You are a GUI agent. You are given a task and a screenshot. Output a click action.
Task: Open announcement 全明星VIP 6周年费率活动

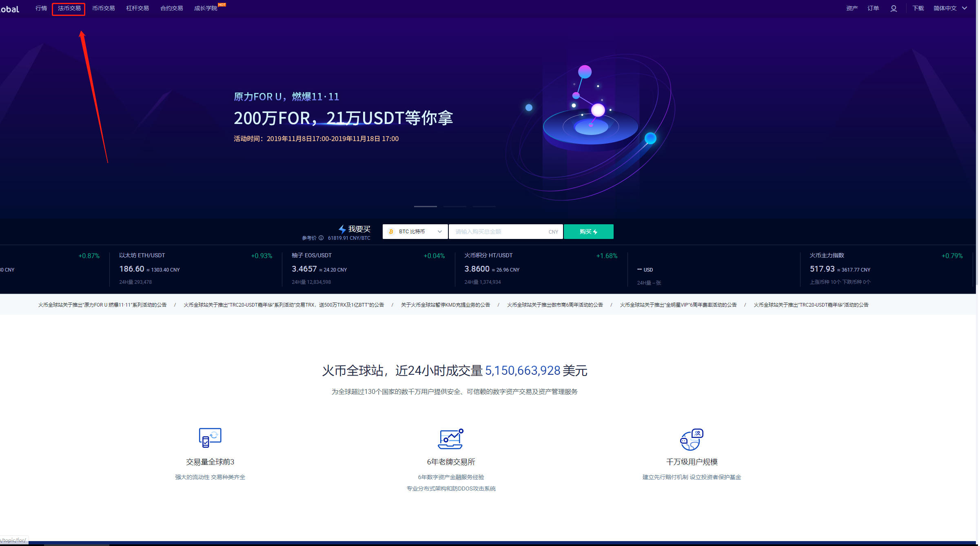pos(678,305)
